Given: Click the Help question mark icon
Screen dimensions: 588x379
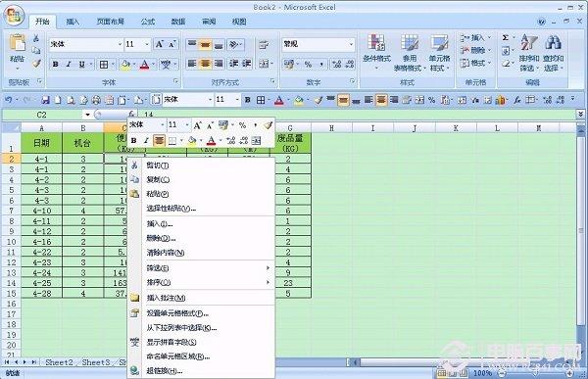Looking at the screenshot, I should click(x=541, y=22).
